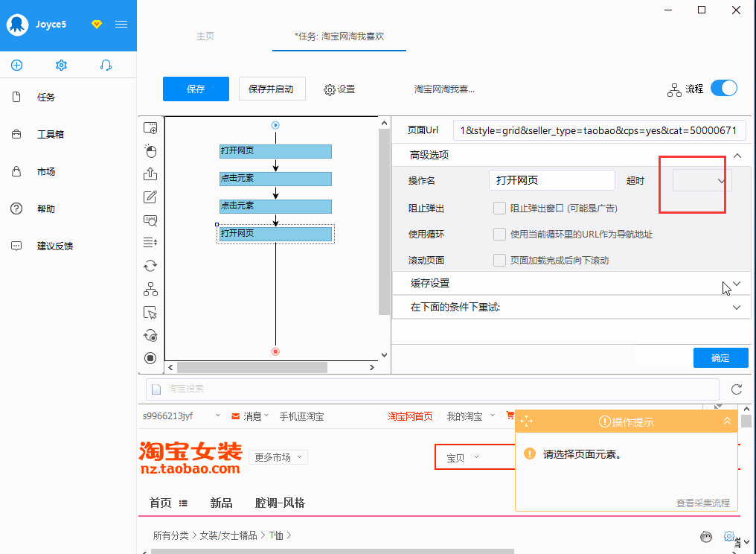This screenshot has width=756, height=554.
Task: Open the 设置 settings button
Action: coord(339,89)
